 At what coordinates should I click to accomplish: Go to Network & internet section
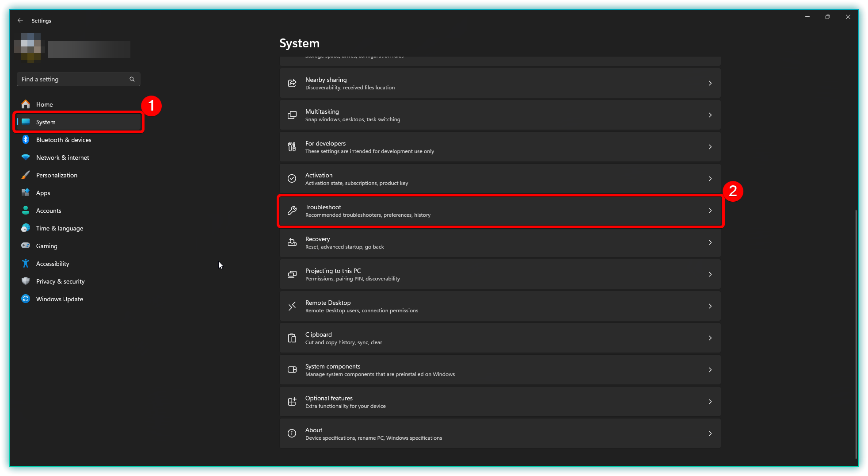(x=62, y=157)
